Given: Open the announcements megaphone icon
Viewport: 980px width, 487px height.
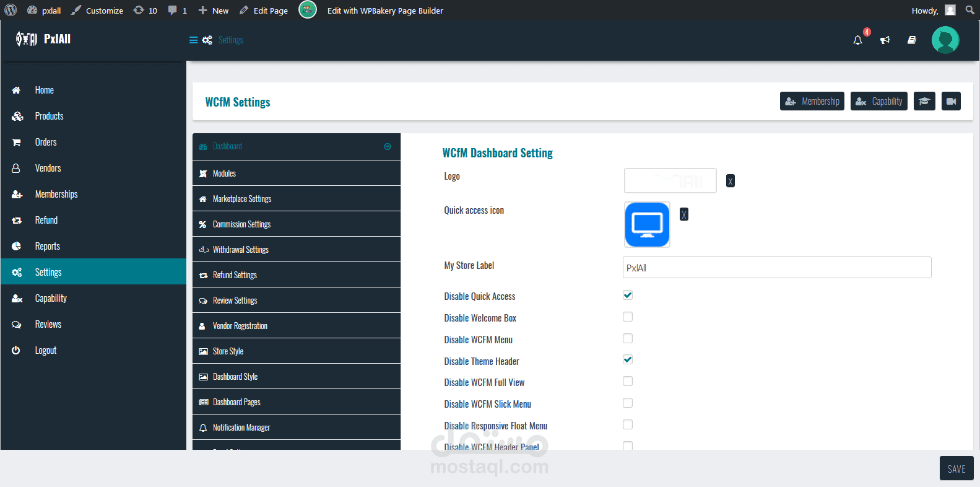Looking at the screenshot, I should (x=885, y=40).
